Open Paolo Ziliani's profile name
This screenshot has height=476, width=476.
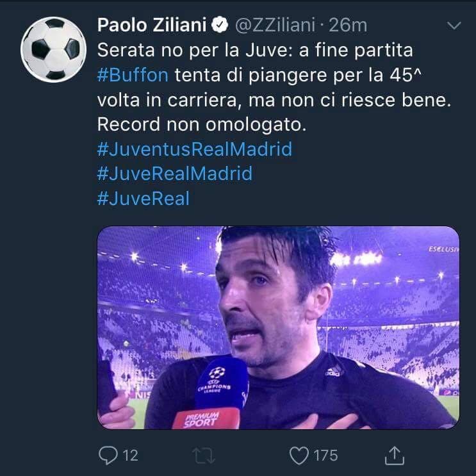click(151, 26)
